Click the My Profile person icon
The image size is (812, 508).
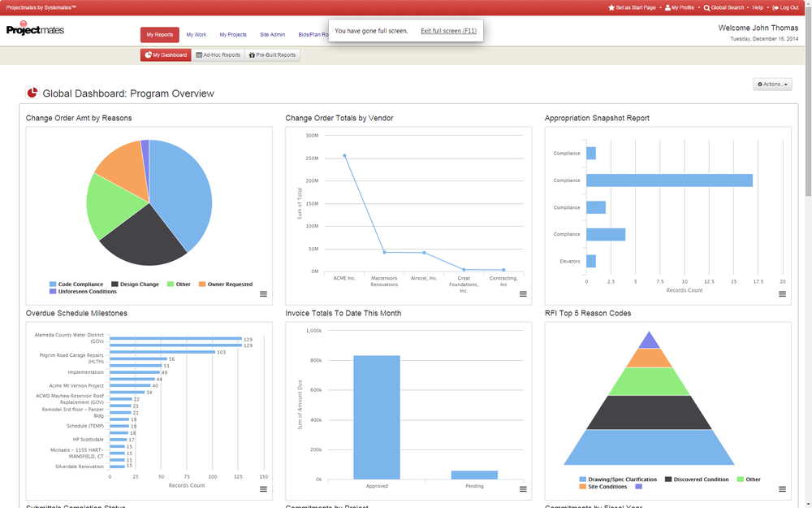pos(667,8)
